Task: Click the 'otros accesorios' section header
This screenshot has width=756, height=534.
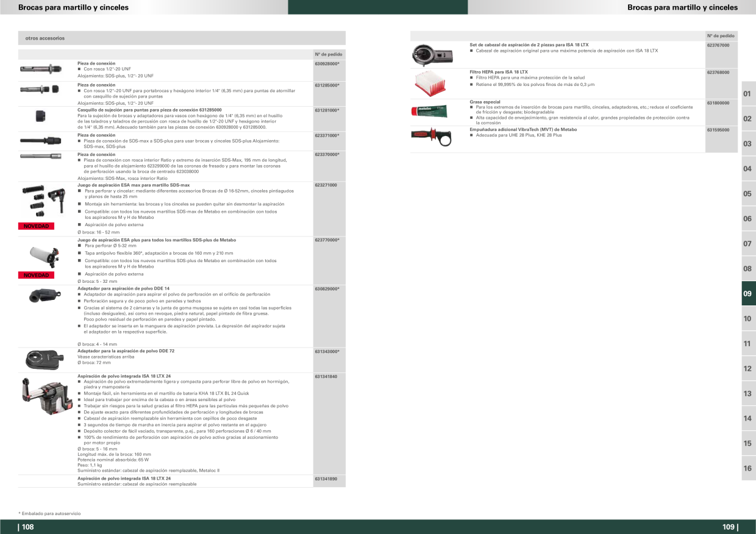Action: point(182,38)
